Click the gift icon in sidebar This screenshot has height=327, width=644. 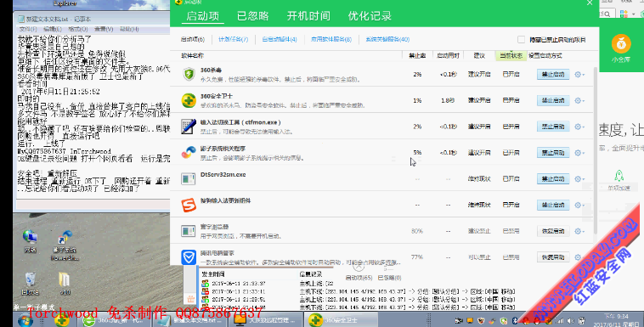pyautogui.click(x=190, y=299)
